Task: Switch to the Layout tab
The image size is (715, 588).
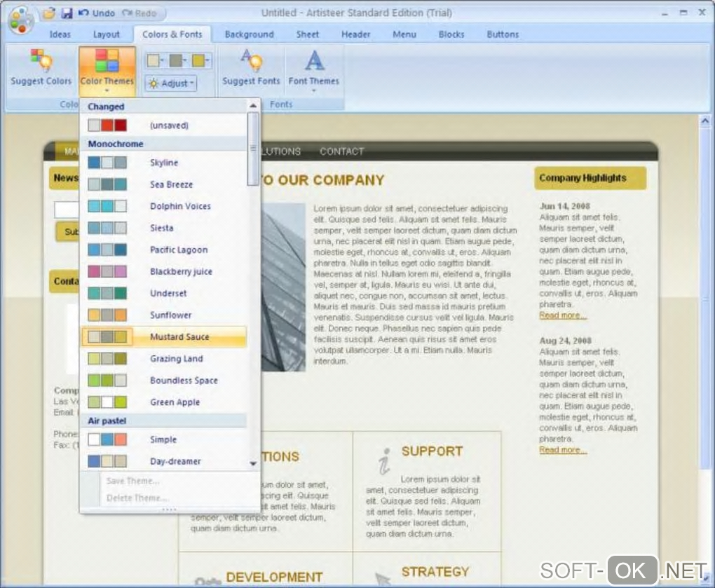Action: coord(107,34)
